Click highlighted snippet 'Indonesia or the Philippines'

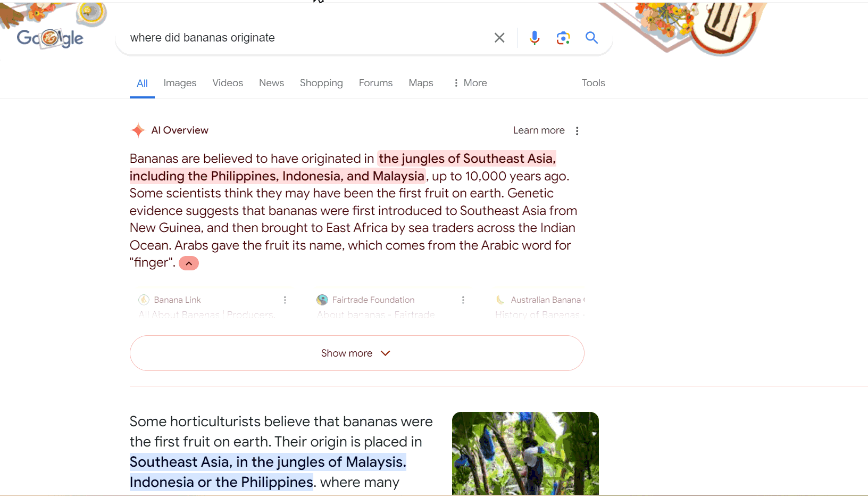click(x=221, y=482)
